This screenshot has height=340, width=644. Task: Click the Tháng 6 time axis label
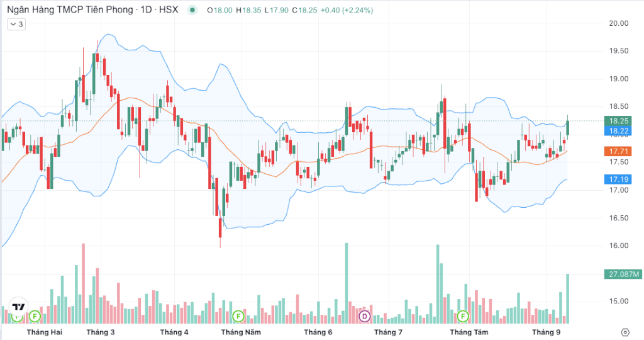click(318, 332)
